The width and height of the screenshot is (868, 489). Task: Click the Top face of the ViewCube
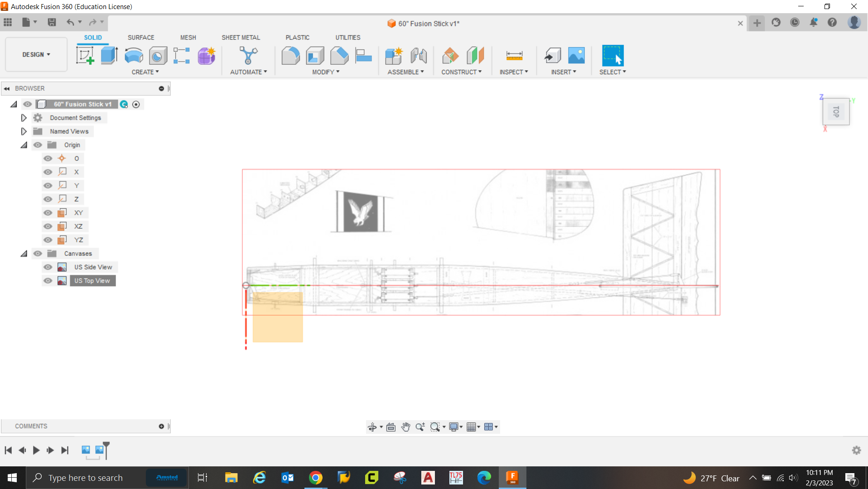click(x=836, y=111)
